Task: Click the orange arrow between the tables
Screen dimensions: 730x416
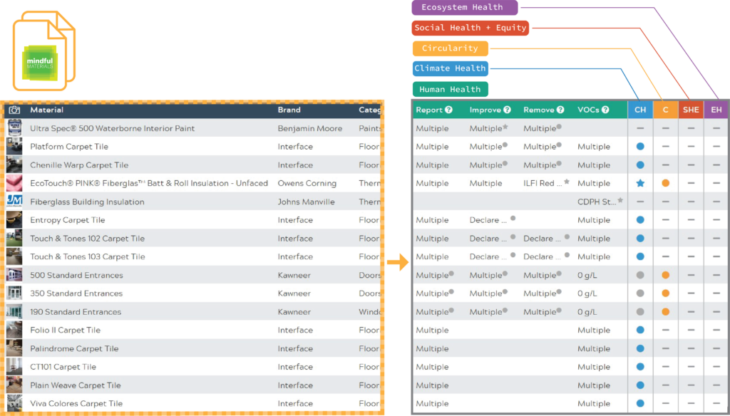Action: [398, 262]
